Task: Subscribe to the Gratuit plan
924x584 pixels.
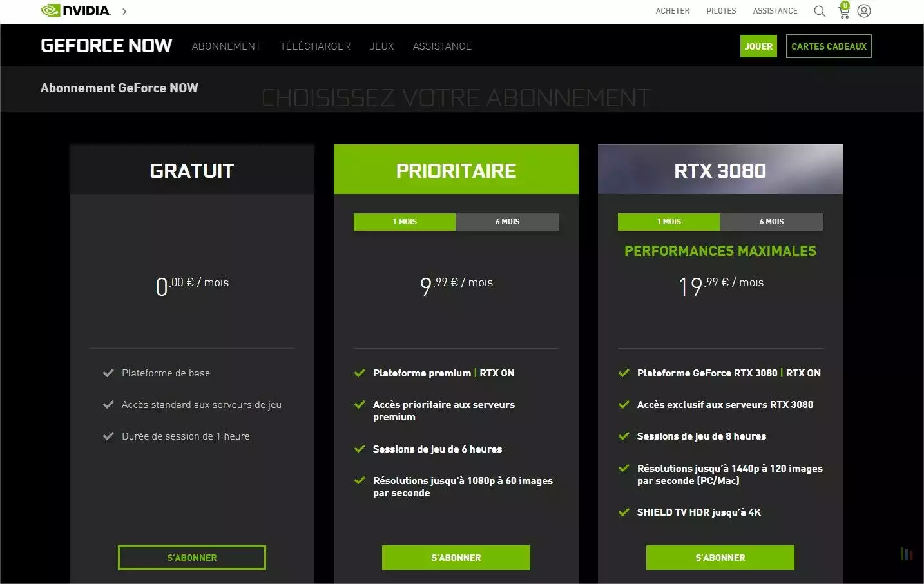Action: click(192, 558)
